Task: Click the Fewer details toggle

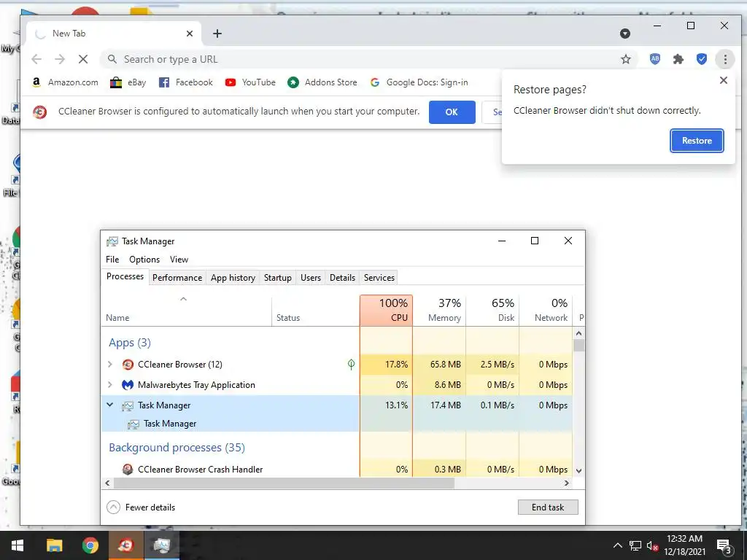Action: coord(141,507)
